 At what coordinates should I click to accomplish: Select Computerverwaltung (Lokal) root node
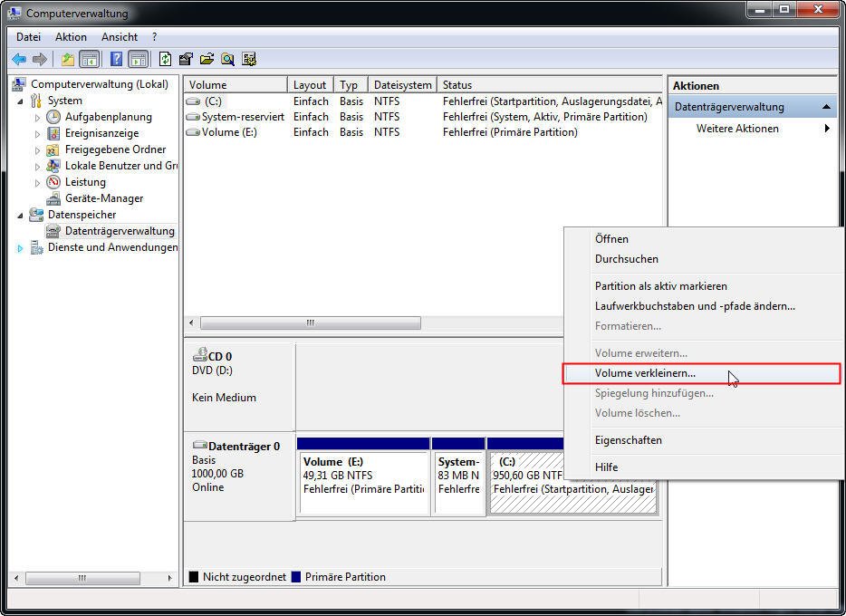click(100, 84)
